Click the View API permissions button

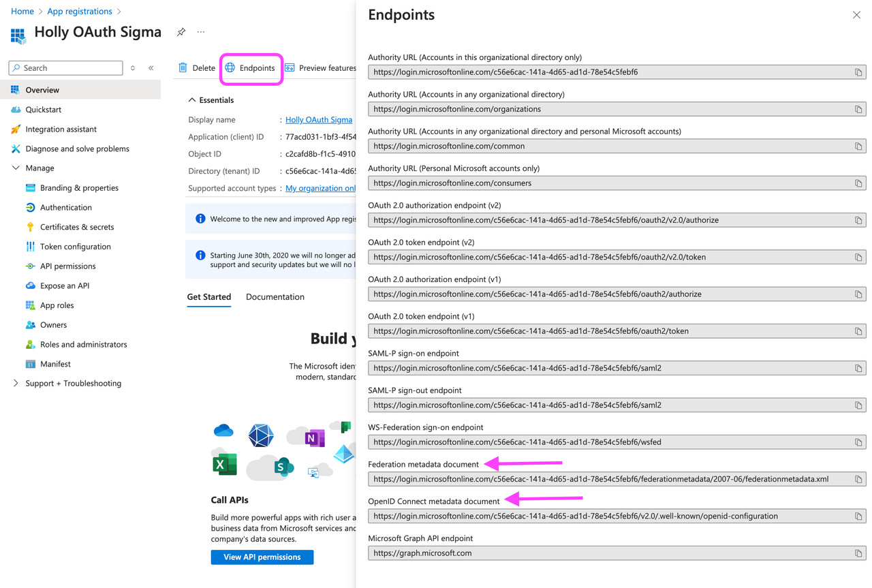click(x=262, y=557)
